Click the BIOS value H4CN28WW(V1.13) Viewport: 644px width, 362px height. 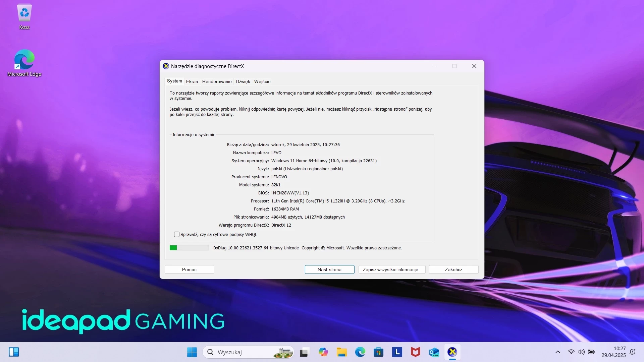coord(290,193)
